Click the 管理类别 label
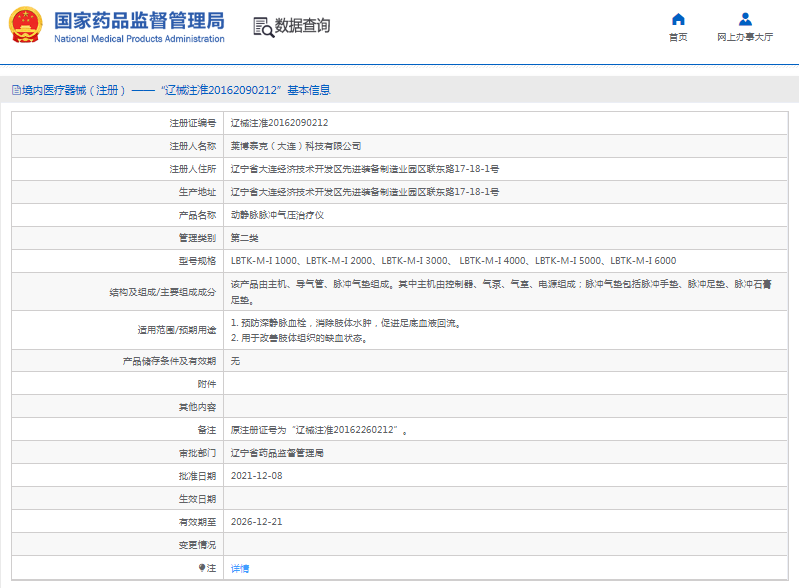The image size is (799, 588). click(x=197, y=238)
